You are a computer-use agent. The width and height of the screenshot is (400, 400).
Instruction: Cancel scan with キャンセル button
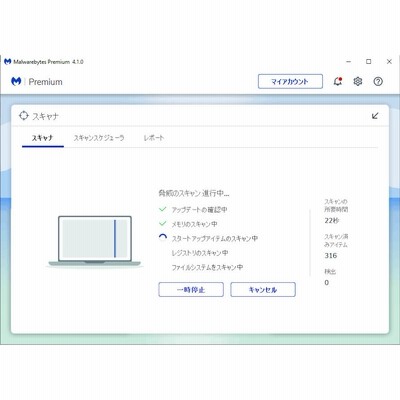tap(263, 290)
